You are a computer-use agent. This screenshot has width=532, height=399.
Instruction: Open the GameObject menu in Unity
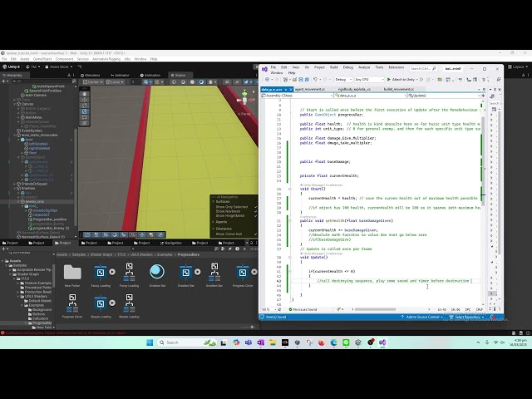(x=41, y=59)
